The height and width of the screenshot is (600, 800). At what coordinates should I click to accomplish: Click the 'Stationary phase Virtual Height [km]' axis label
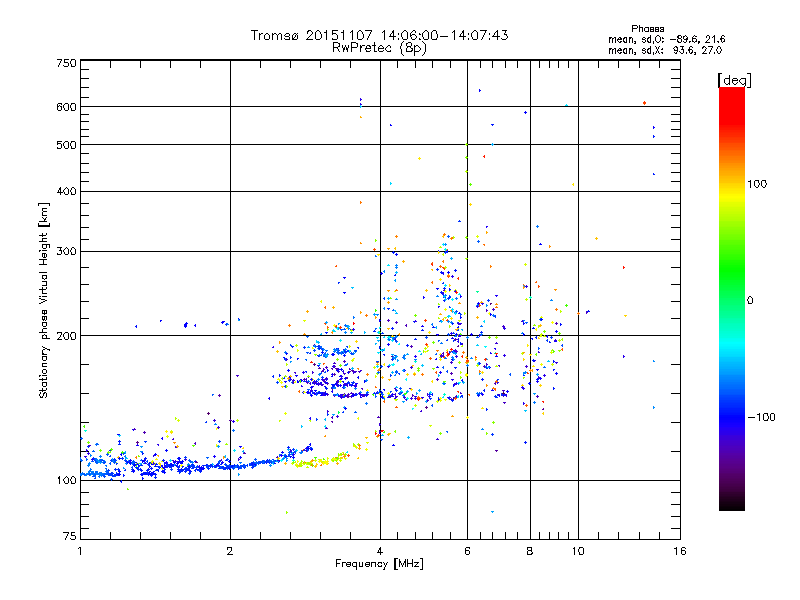[44, 300]
